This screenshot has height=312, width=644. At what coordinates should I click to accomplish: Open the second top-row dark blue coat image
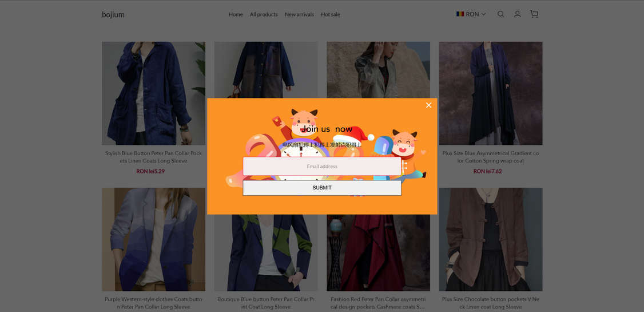[x=266, y=69]
